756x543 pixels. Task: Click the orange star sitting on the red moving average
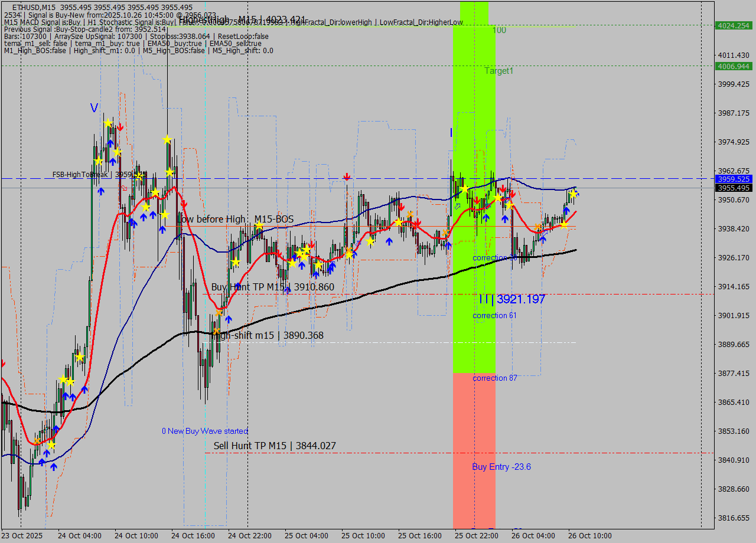[538, 225]
